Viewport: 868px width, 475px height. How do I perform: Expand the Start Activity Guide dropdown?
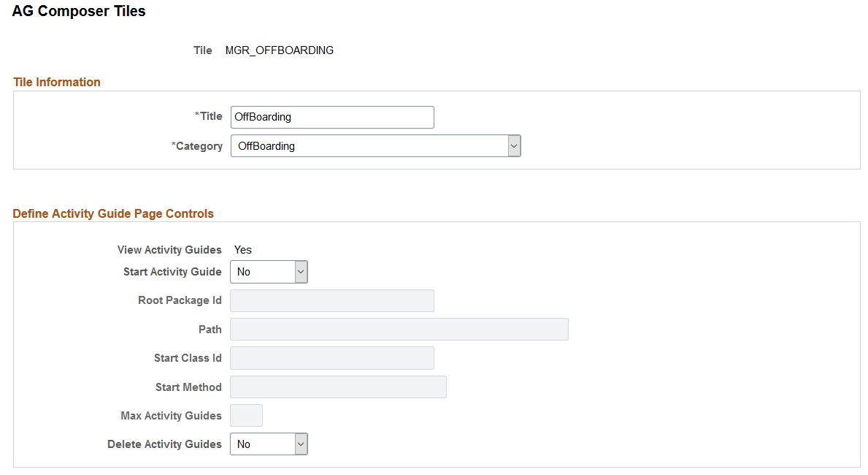pyautogui.click(x=269, y=272)
